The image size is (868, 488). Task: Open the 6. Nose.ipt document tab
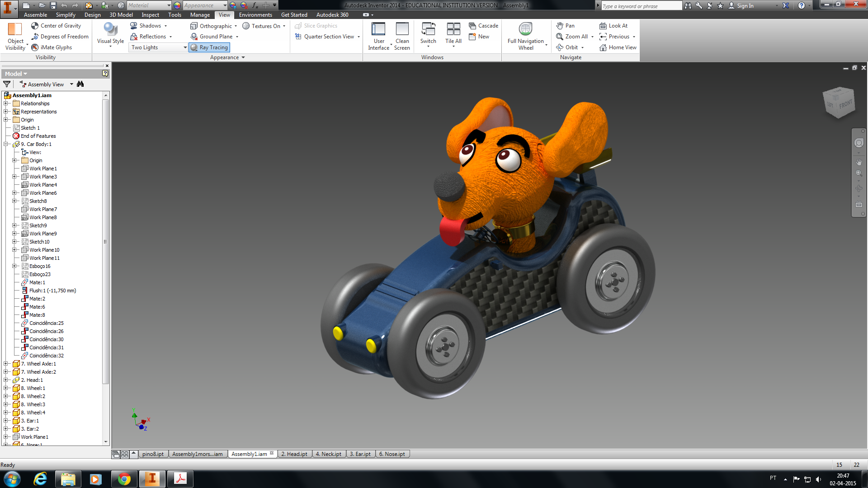pos(392,454)
